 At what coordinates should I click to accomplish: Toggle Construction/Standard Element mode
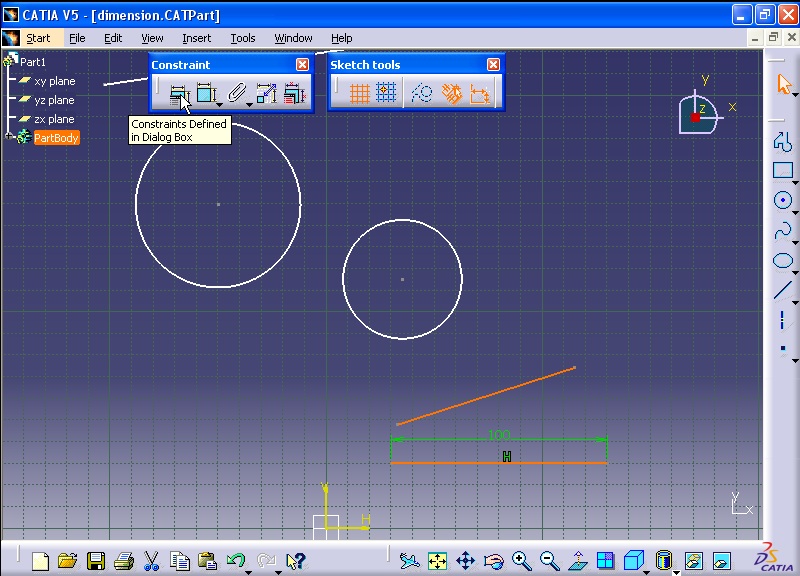422,93
